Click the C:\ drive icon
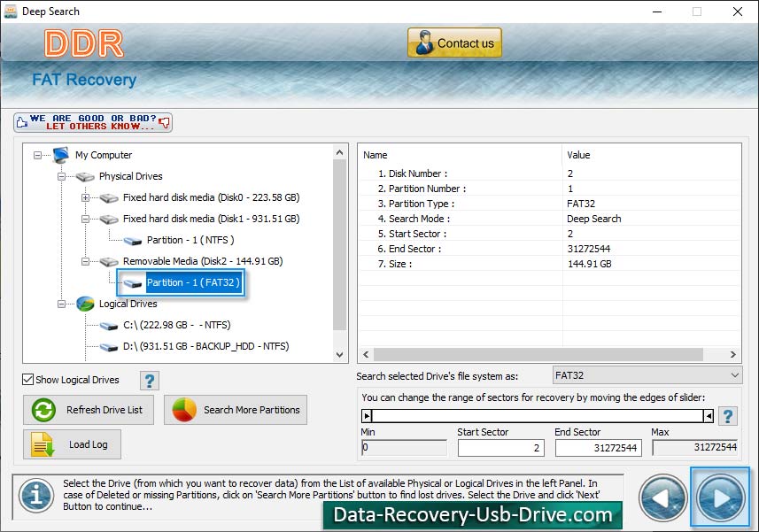759x532 pixels. tap(109, 326)
